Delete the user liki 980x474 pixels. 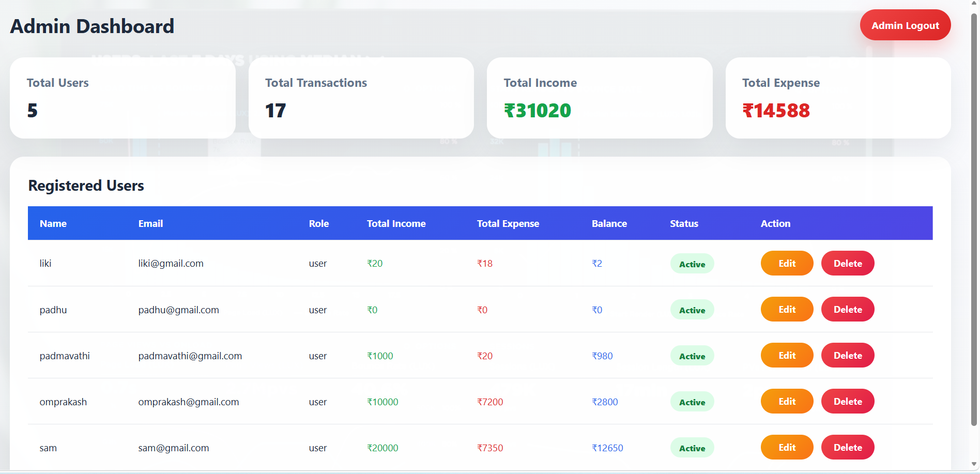pos(848,263)
